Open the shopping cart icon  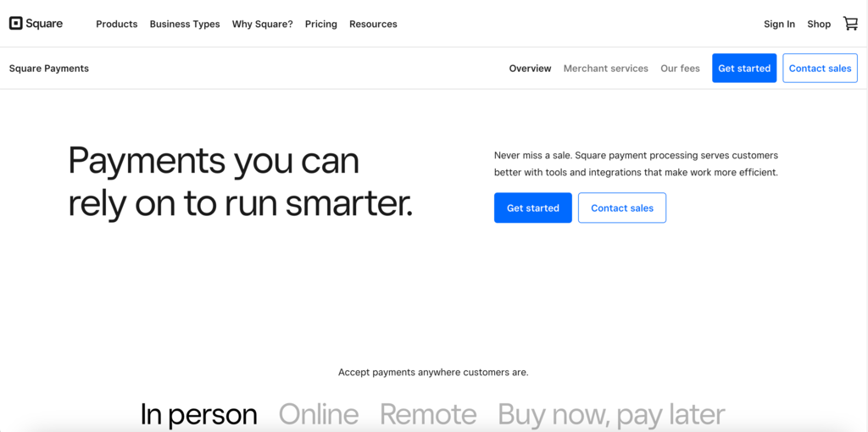[x=850, y=23]
